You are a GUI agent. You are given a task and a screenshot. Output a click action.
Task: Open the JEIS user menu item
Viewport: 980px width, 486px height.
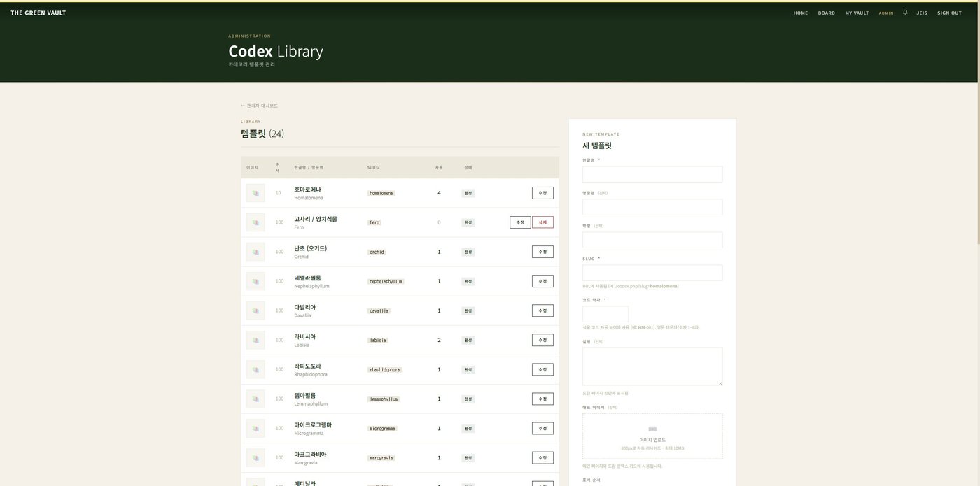922,13
